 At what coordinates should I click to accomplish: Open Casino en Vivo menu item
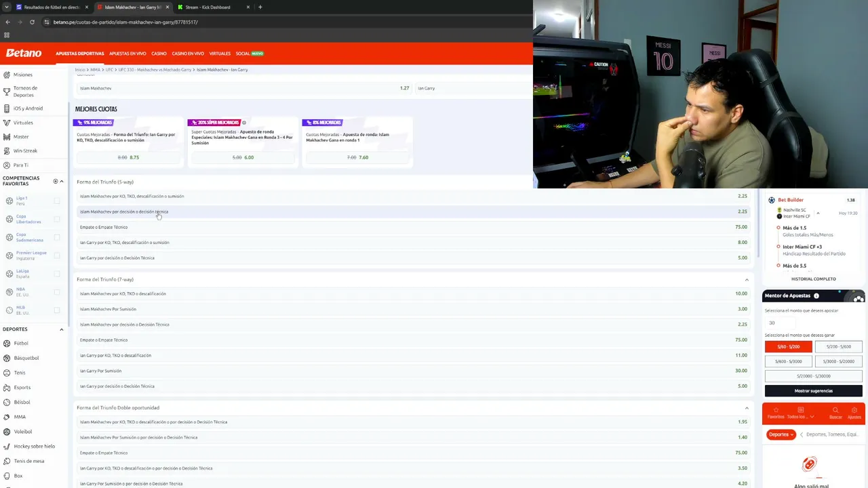pos(188,54)
